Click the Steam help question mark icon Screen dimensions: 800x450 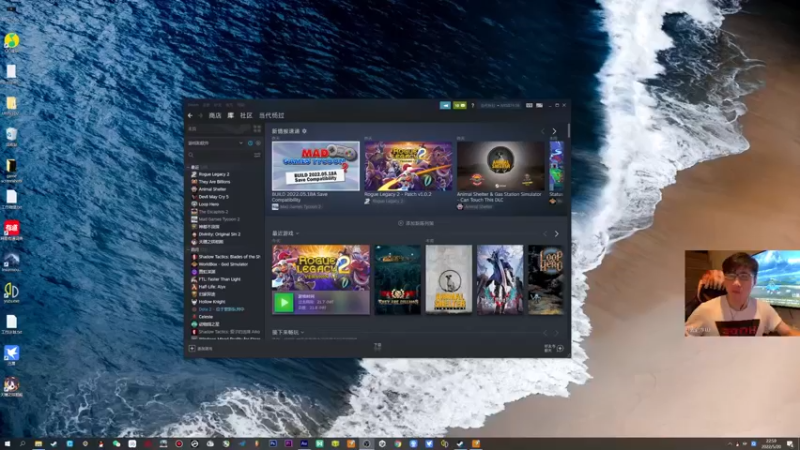click(472, 106)
